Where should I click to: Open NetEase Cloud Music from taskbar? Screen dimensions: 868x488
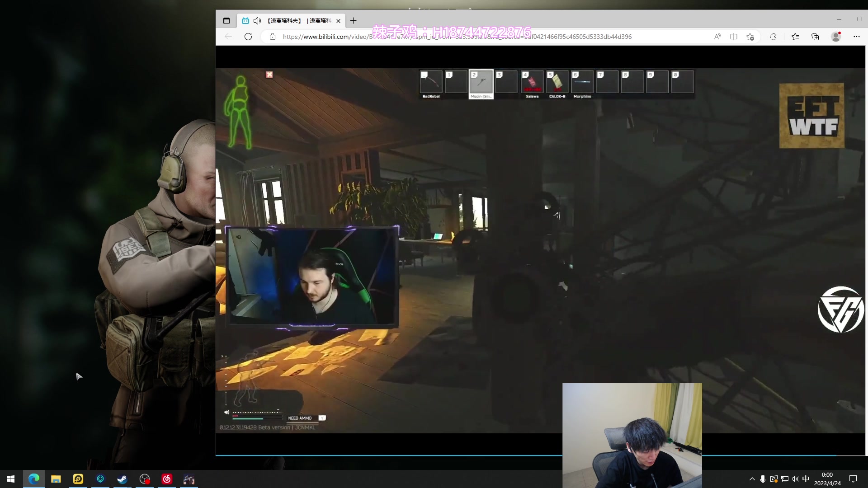click(x=167, y=479)
